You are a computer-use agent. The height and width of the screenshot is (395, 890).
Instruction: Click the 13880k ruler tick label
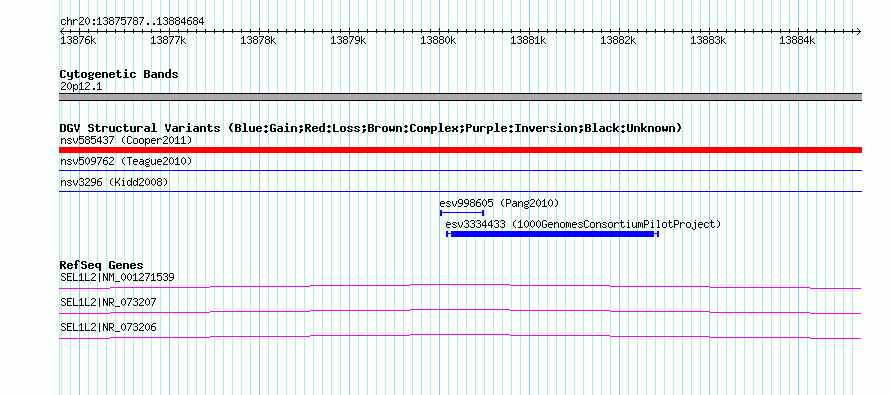click(438, 40)
